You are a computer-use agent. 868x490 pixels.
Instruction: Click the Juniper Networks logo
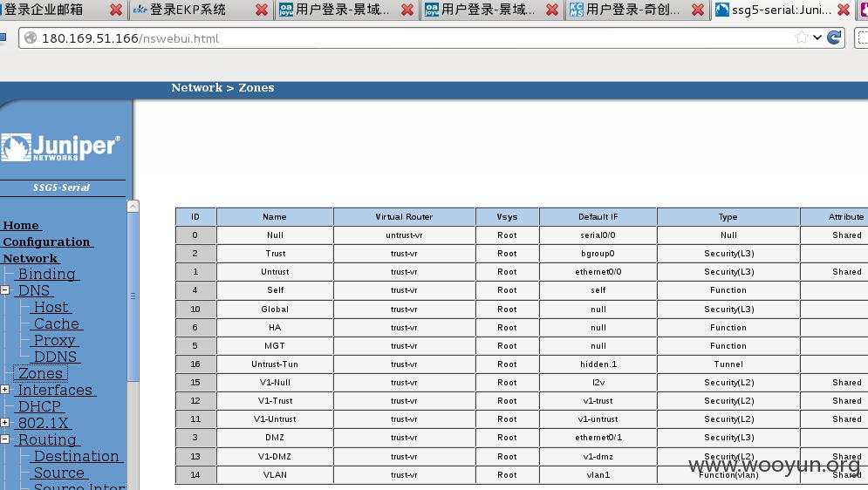point(61,147)
